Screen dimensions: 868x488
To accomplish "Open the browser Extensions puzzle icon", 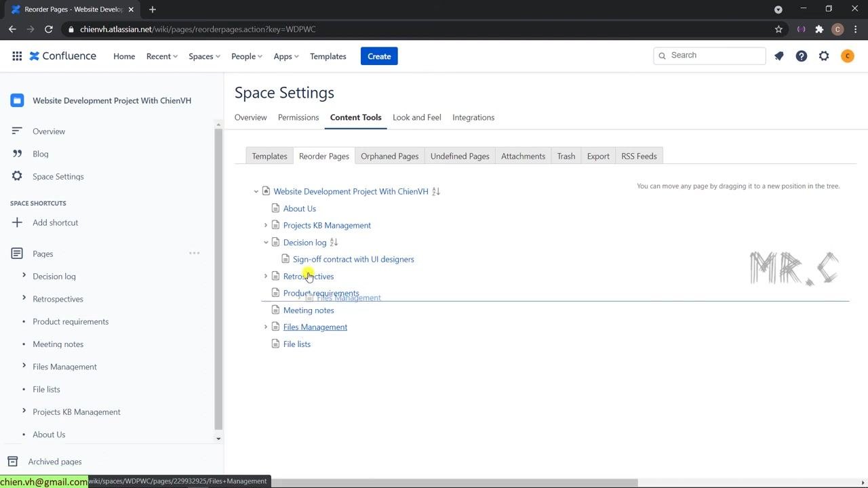I will (x=819, y=29).
